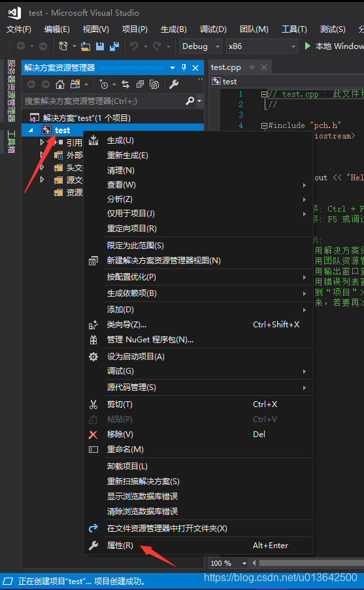Open the 调试(D) menu in the menu bar
This screenshot has height=590, width=364.
click(213, 29)
